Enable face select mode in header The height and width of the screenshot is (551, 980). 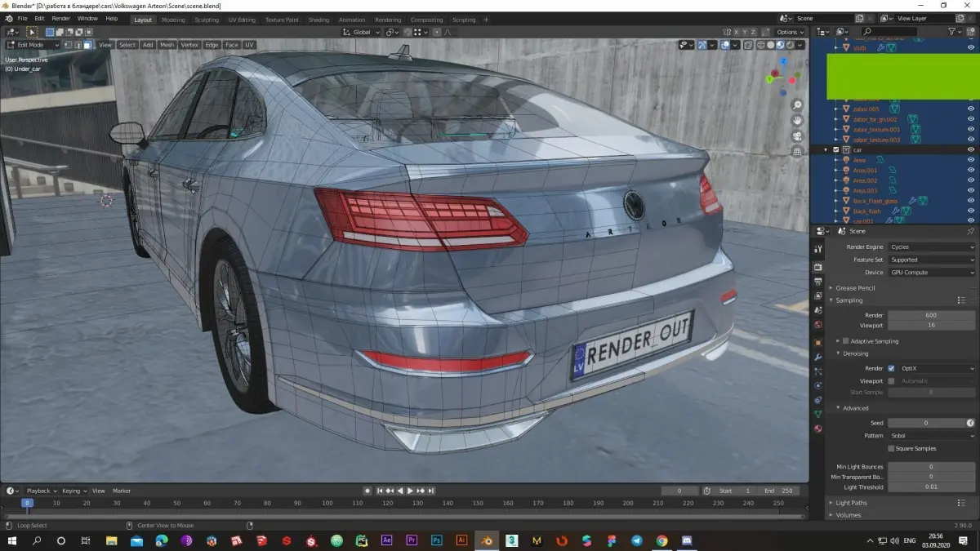click(x=87, y=45)
